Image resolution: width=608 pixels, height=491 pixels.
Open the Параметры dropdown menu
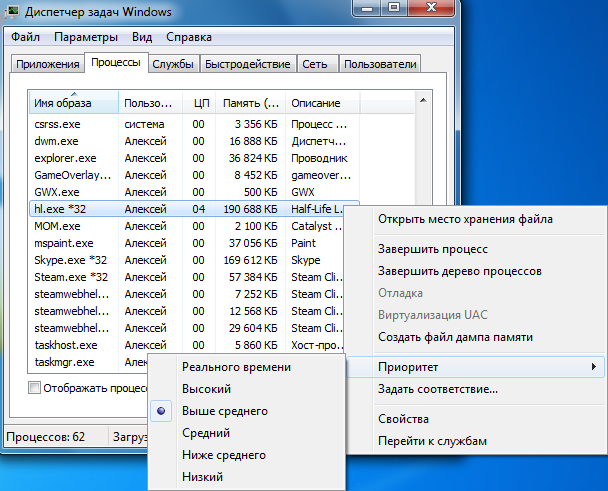86,37
